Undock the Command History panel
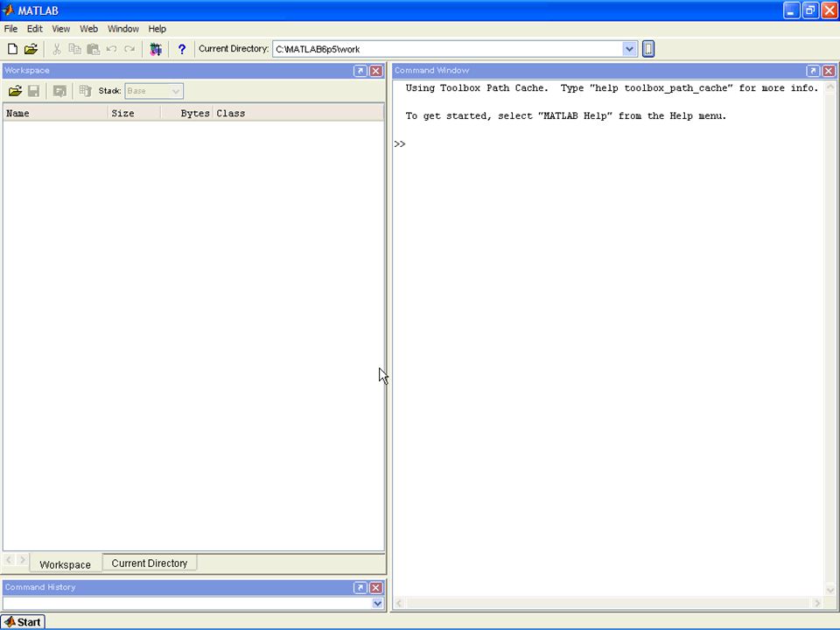The height and width of the screenshot is (630, 840). (360, 588)
